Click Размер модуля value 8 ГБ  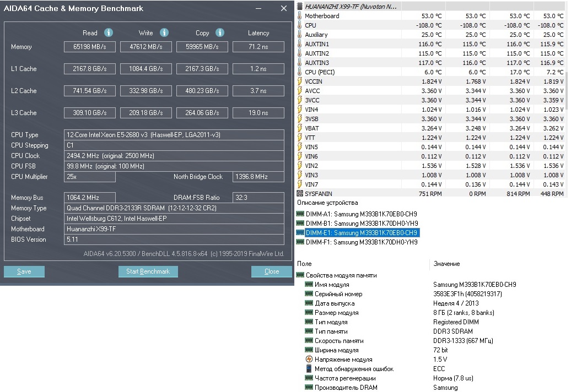coord(464,313)
